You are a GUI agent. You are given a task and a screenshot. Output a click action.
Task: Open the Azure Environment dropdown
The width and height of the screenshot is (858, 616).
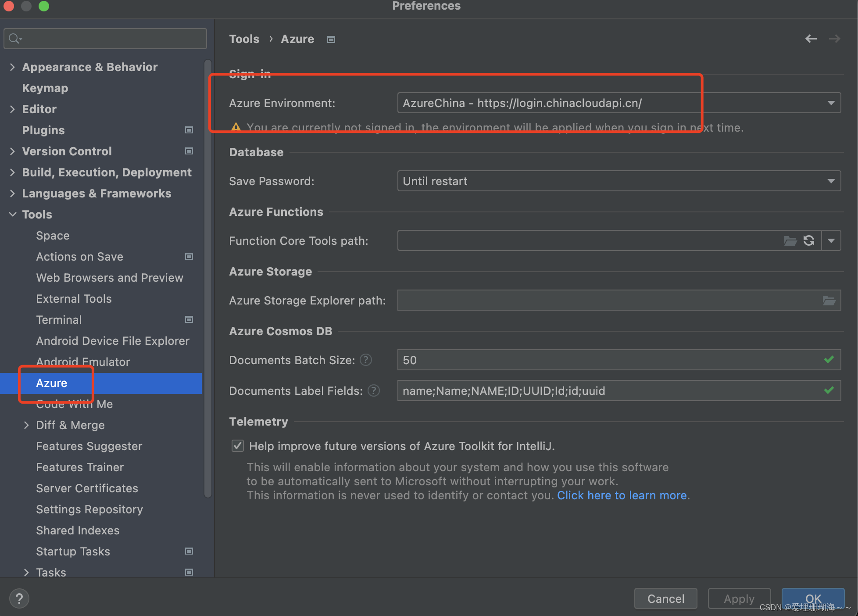pos(831,103)
